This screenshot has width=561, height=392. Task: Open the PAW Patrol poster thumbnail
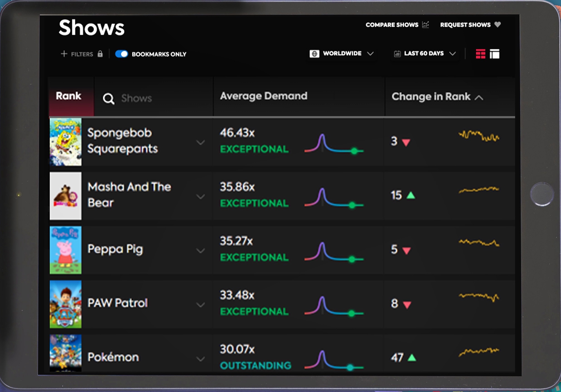click(x=66, y=304)
